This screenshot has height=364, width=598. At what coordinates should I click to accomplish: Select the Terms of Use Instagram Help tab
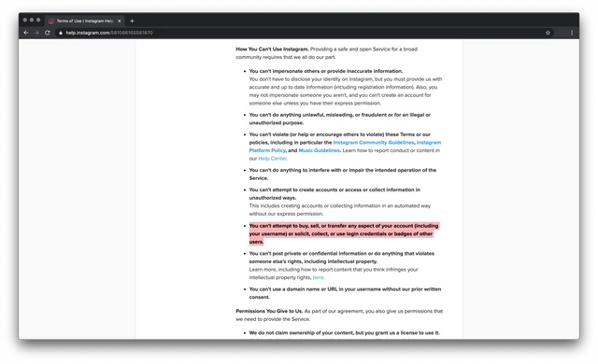(85, 21)
